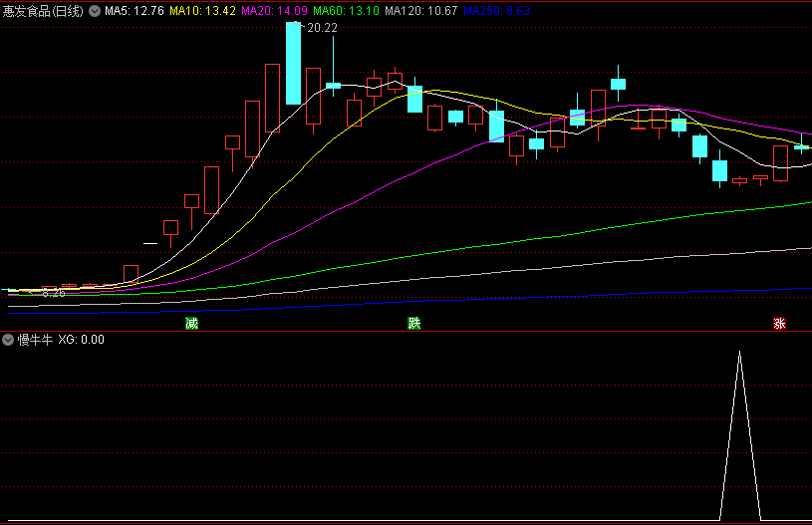The image size is (812, 525).
Task: Click the XG: 0.00 indicator value
Action: click(82, 340)
